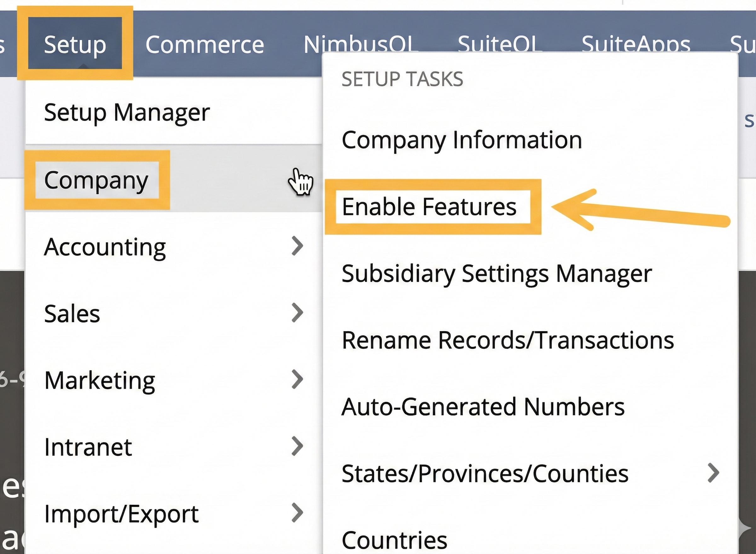The image size is (756, 554).
Task: Expand States/Provinces/Counties chevron arrow
Action: [x=713, y=473]
